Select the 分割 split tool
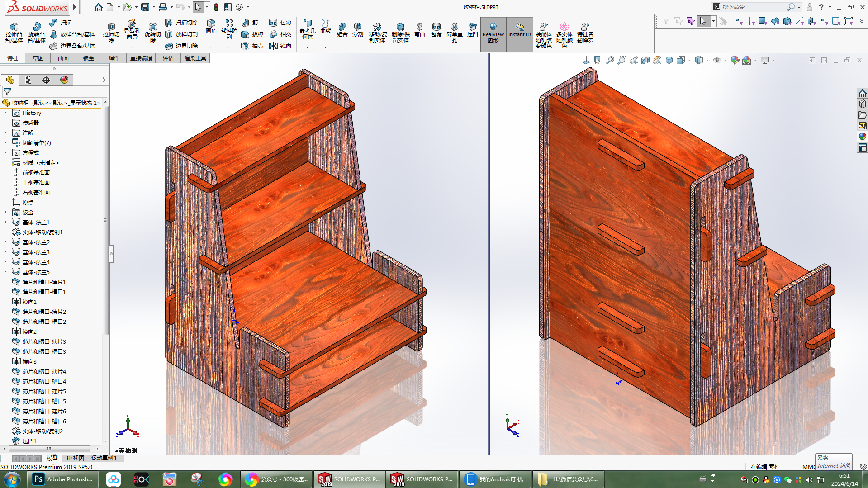Screen dimensions: 868x488 (x=358, y=29)
